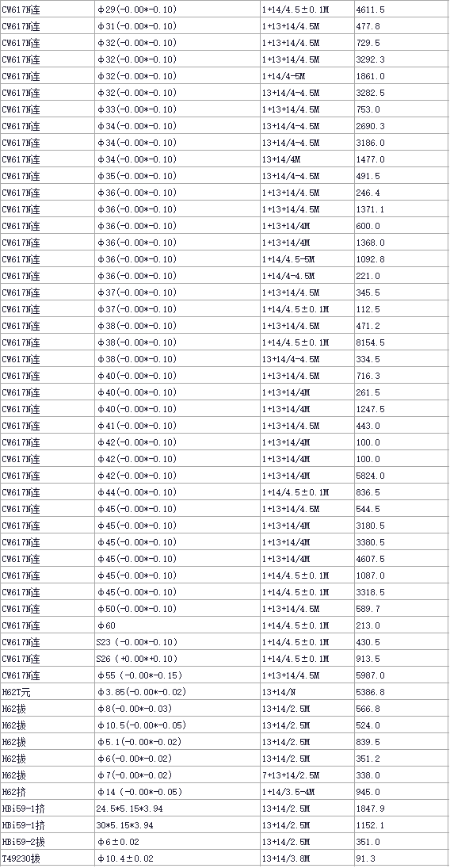Select the 13+14/N length cell
Image resolution: width=450 pixels, height=868 pixels.
tap(307, 692)
